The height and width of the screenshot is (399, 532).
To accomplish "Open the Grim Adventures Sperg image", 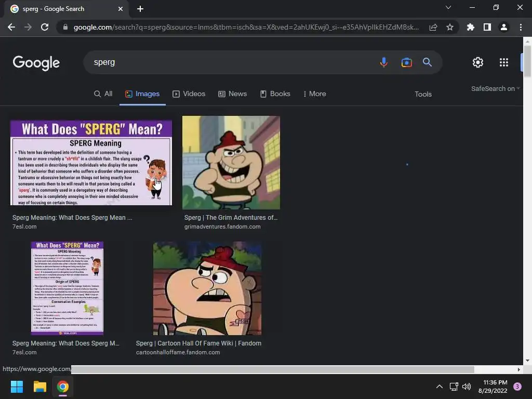I will coord(231,163).
